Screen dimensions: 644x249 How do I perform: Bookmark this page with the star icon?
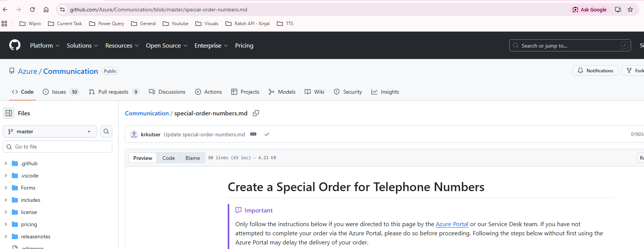coord(630,10)
